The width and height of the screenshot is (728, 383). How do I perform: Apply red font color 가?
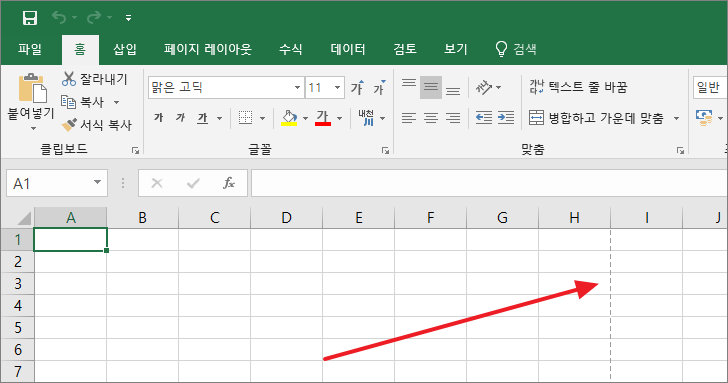coord(323,118)
